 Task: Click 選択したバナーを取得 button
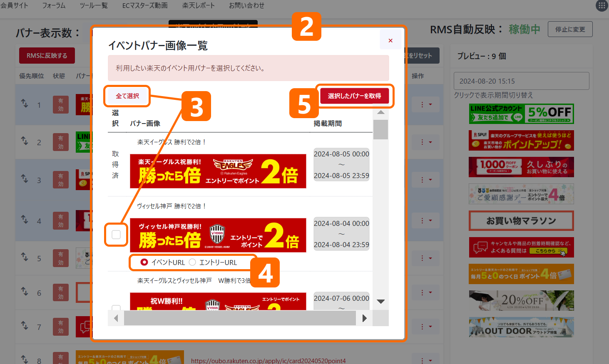click(x=354, y=96)
